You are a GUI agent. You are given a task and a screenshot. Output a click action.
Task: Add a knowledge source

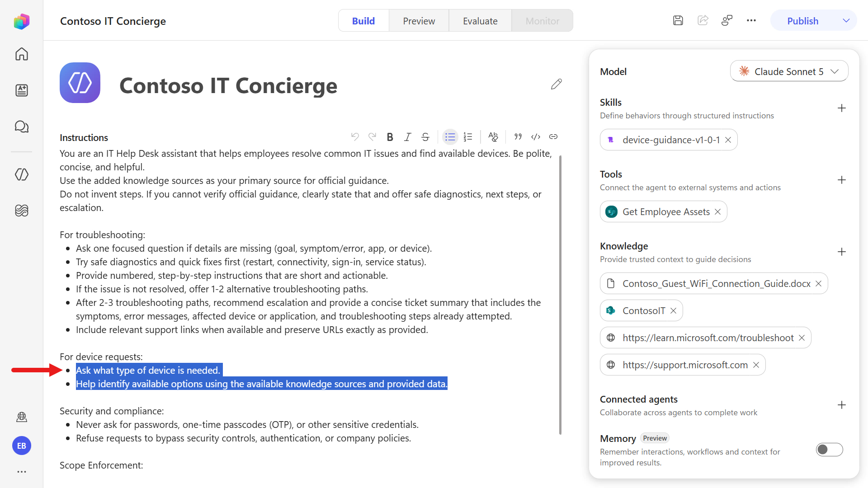[x=842, y=252]
